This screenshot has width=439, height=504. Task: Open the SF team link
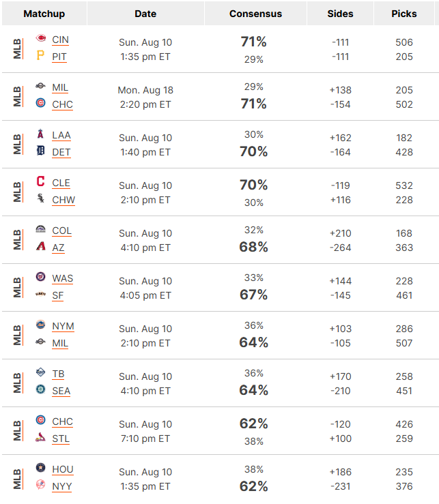click(58, 295)
